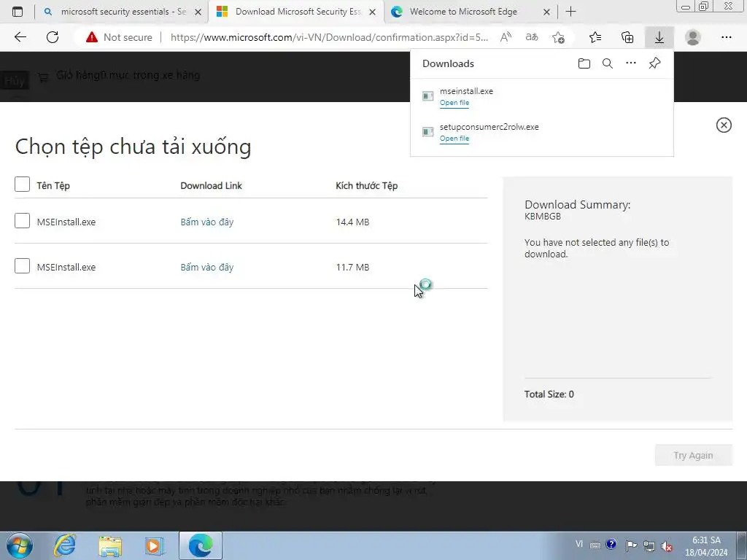Open the Favorites list icon
Image resolution: width=747 pixels, height=560 pixels.
point(595,37)
